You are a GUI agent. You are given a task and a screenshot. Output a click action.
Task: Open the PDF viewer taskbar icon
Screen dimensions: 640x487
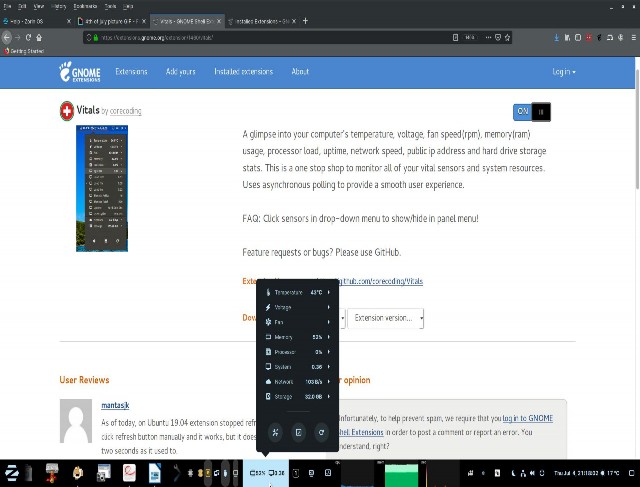(x=129, y=473)
